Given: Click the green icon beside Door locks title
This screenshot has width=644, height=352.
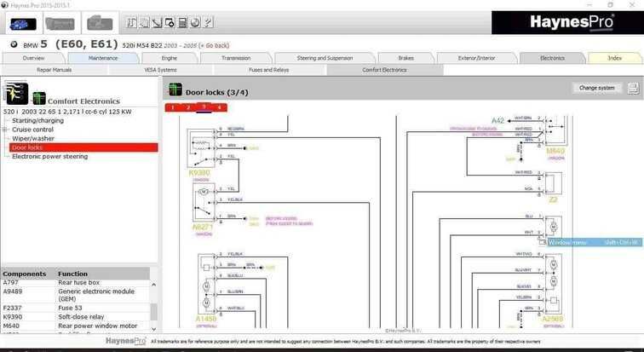Looking at the screenshot, I should (175, 89).
